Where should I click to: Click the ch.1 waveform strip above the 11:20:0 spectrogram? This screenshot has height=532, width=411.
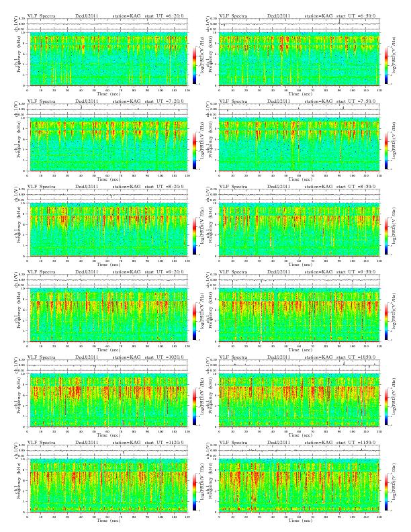[107, 451]
